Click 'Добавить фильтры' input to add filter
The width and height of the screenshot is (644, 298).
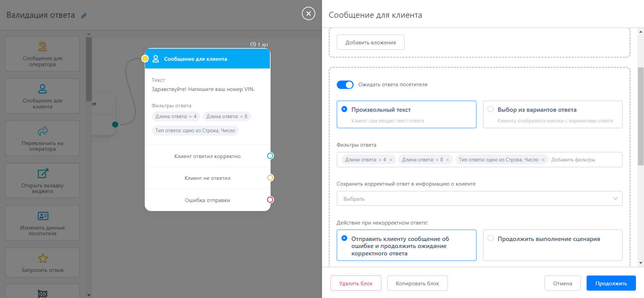click(x=584, y=160)
